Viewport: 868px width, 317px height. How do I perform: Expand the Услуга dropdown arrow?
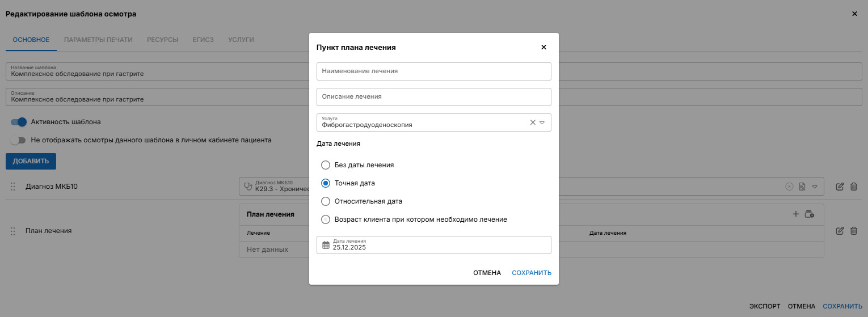542,122
